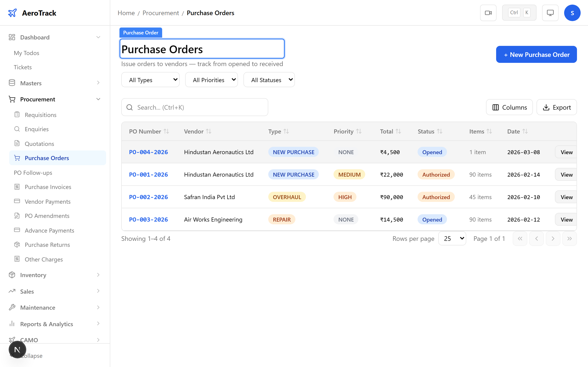Open the video recording icon in the header
Viewport: 588px width, 367px height.
coord(488,13)
